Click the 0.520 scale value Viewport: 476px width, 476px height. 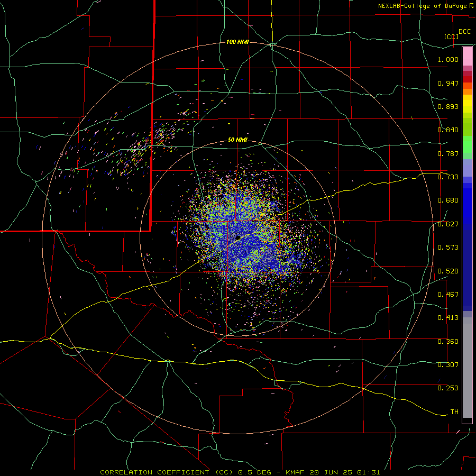448,271
